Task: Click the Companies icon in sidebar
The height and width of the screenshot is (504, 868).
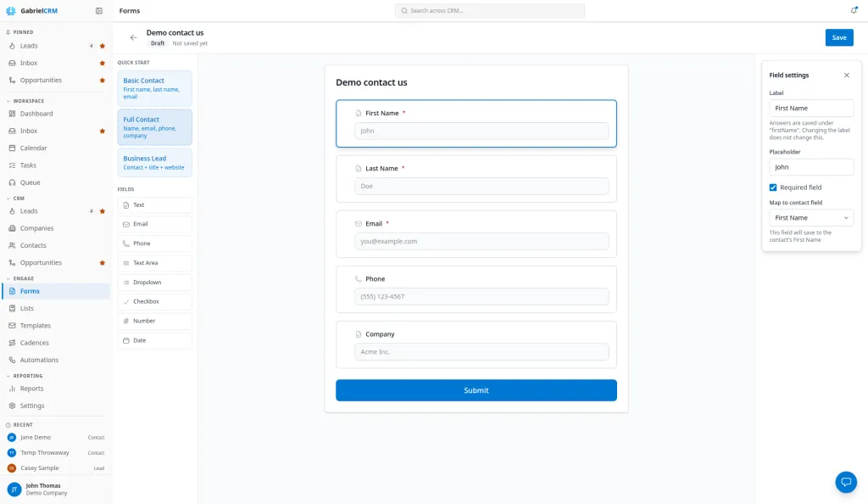Action: (12, 228)
